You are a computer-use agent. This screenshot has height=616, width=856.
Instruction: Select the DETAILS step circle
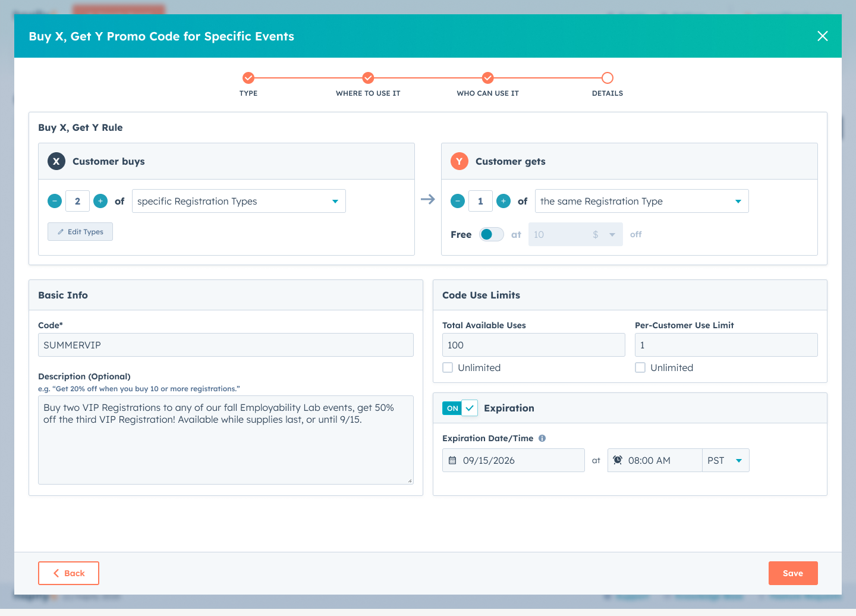[608, 78]
